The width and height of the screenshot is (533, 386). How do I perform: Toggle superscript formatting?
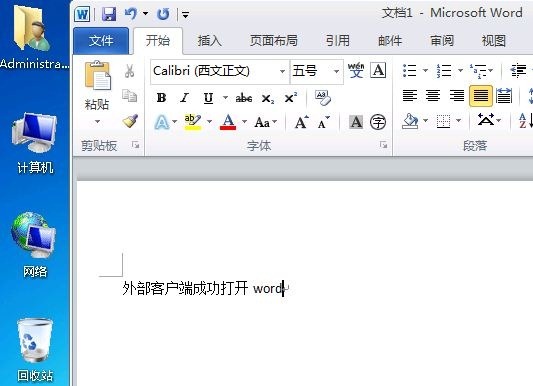click(291, 98)
